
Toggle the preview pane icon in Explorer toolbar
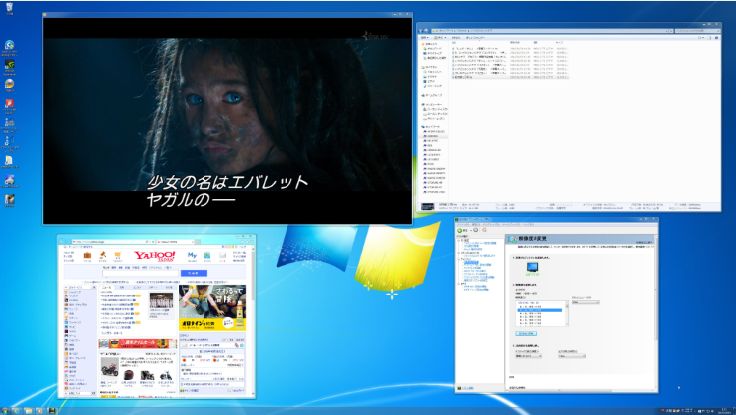click(710, 38)
